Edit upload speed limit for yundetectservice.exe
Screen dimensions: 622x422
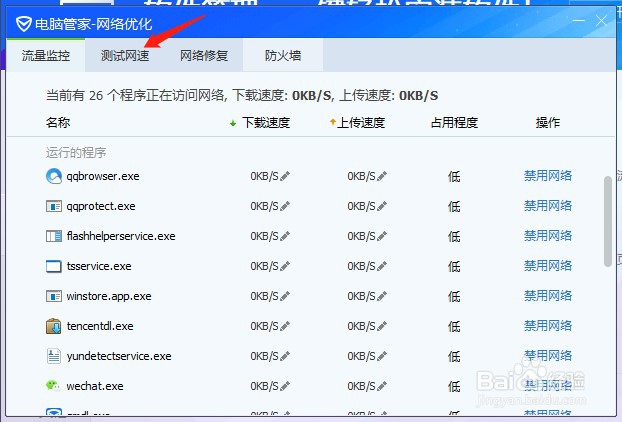(382, 356)
